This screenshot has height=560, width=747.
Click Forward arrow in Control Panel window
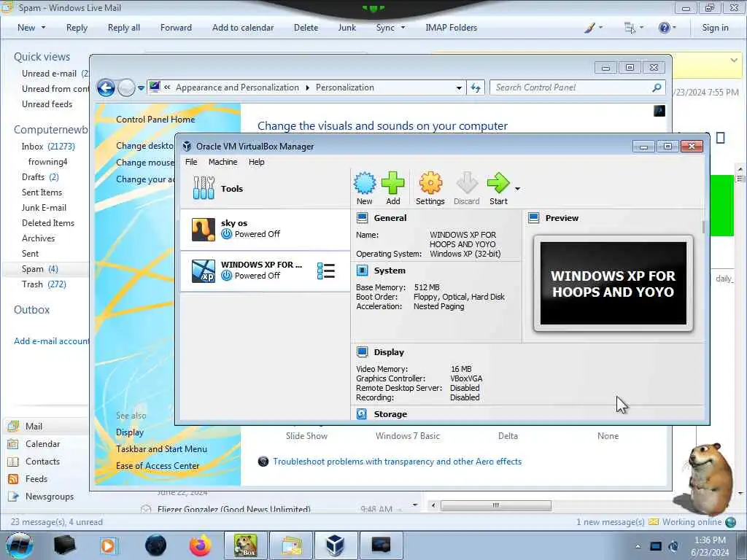(x=126, y=87)
